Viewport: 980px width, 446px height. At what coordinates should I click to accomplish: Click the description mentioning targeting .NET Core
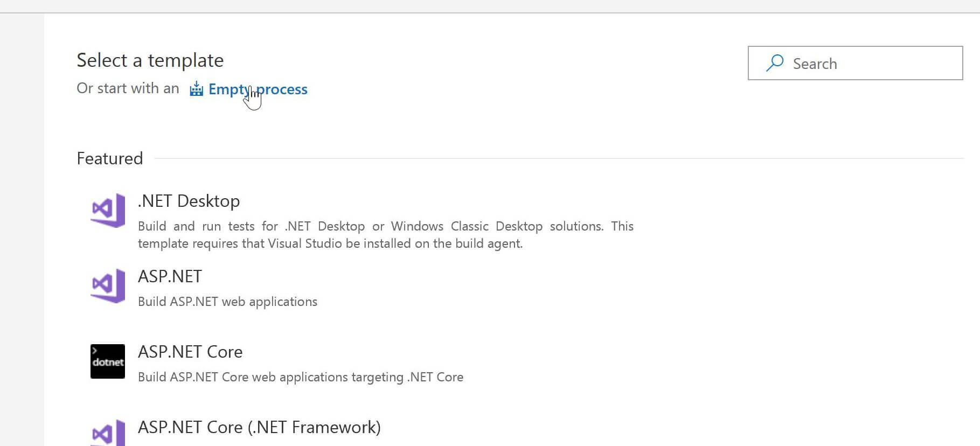coord(301,377)
